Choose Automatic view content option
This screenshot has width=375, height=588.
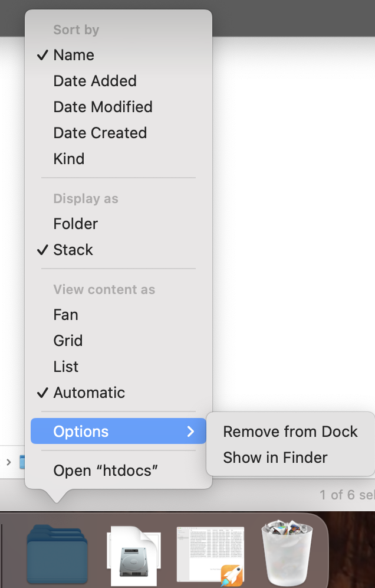89,393
